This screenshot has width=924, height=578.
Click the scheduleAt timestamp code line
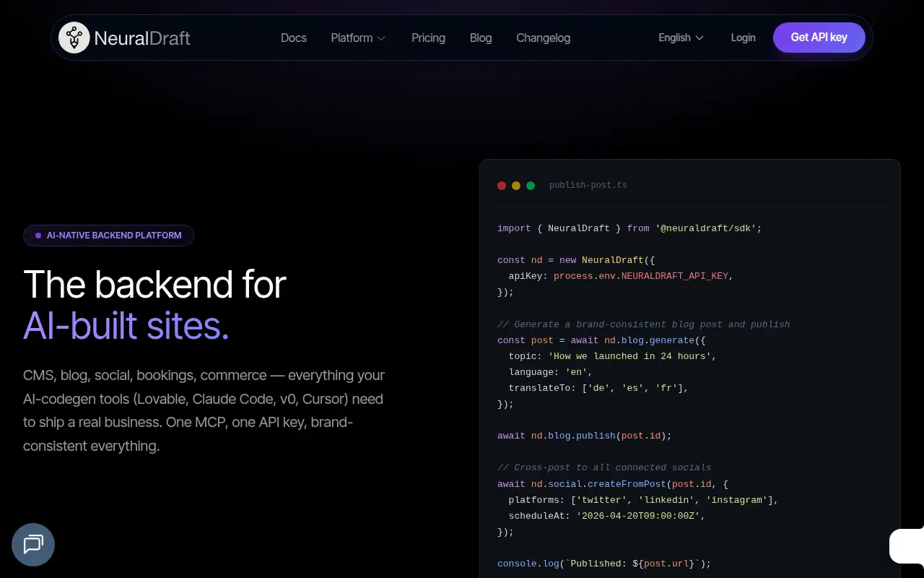[x=606, y=516]
